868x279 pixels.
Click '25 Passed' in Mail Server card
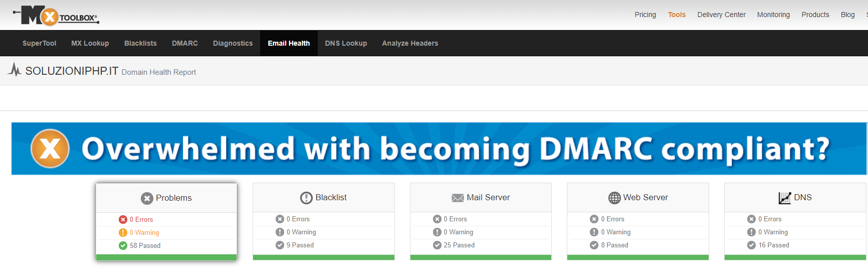[x=459, y=245]
